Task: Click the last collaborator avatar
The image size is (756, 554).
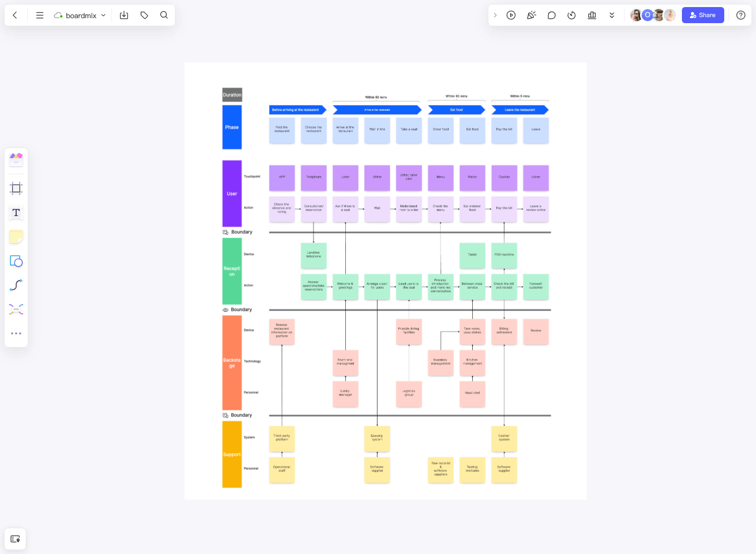Action: [x=670, y=15]
